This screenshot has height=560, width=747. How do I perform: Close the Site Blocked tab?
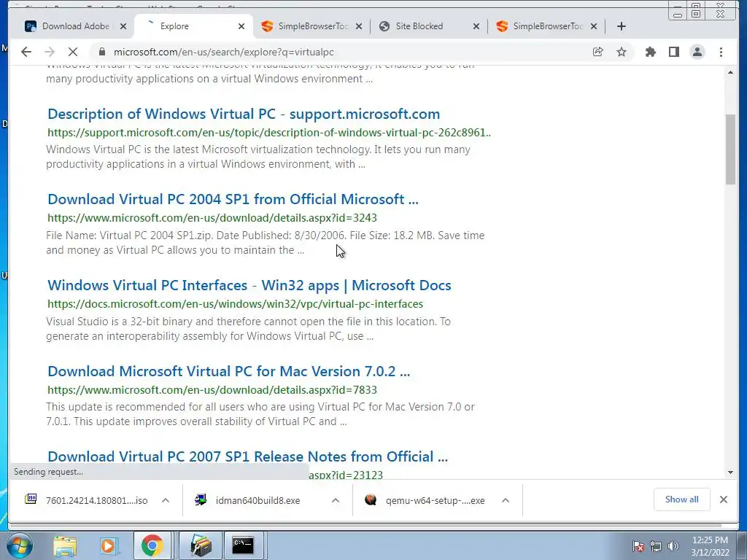[x=476, y=26]
